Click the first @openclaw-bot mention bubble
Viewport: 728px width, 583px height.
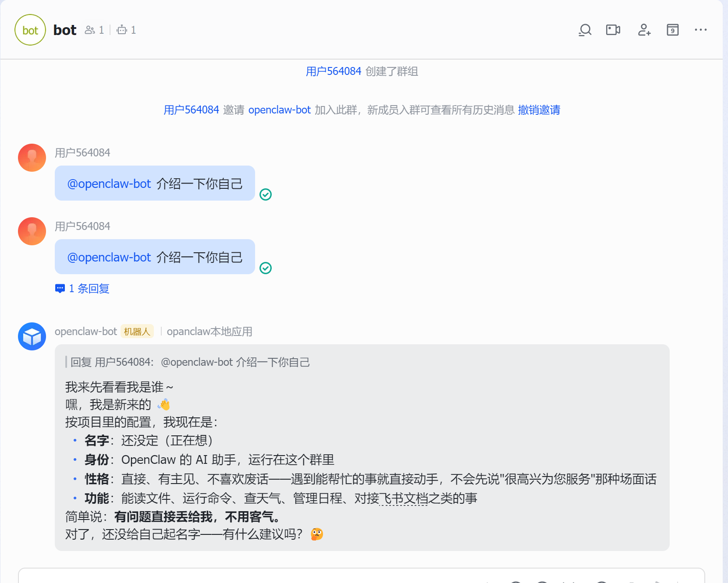tap(155, 183)
